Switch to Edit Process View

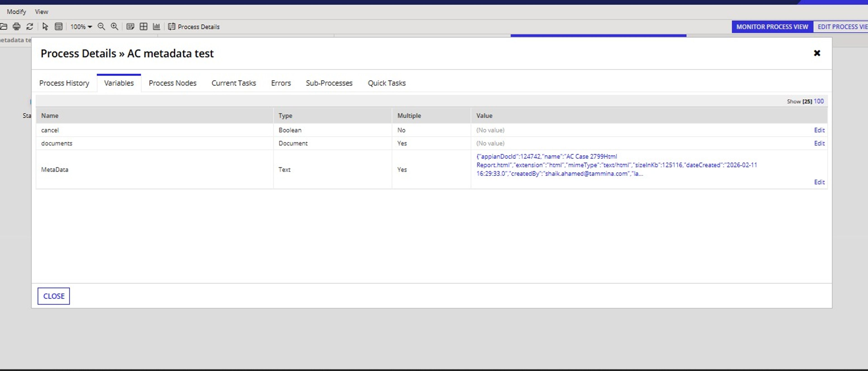[x=841, y=27]
